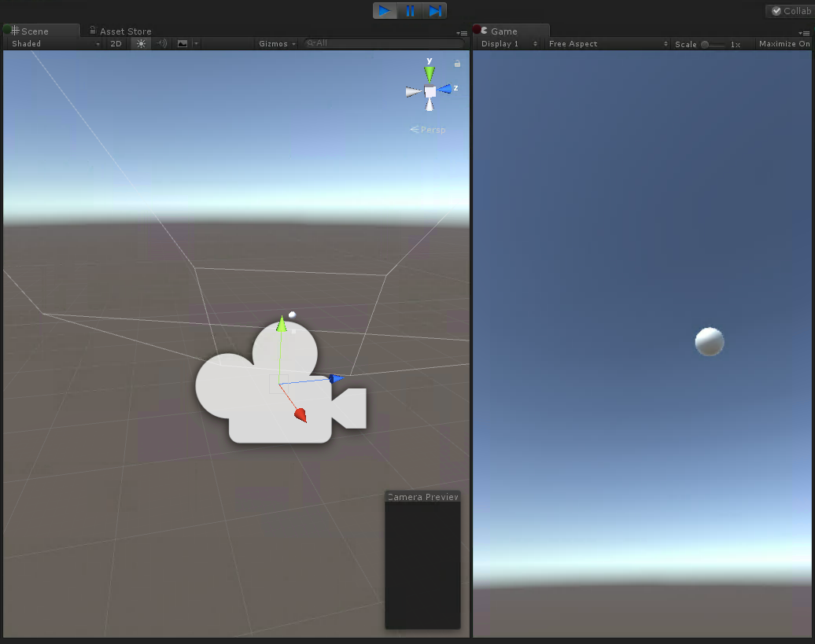Screen dimensions: 815x644
Task: Toggle scene audio with the speaker icon
Action: click(160, 43)
